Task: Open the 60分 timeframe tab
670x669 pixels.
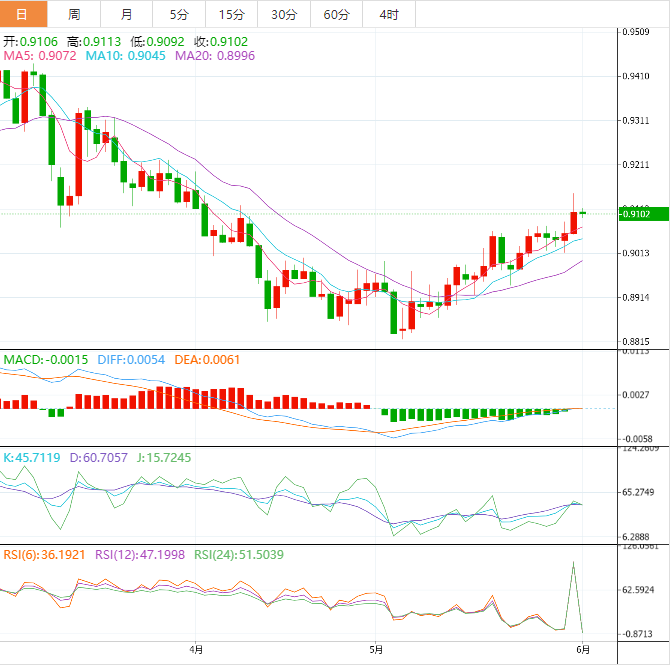Action: pyautogui.click(x=337, y=14)
